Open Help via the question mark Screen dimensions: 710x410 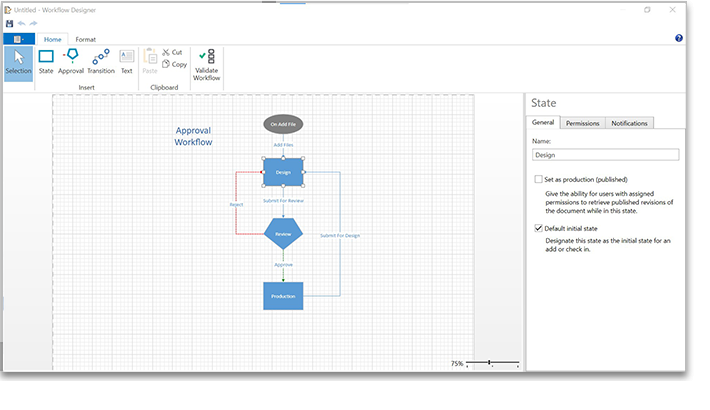679,38
